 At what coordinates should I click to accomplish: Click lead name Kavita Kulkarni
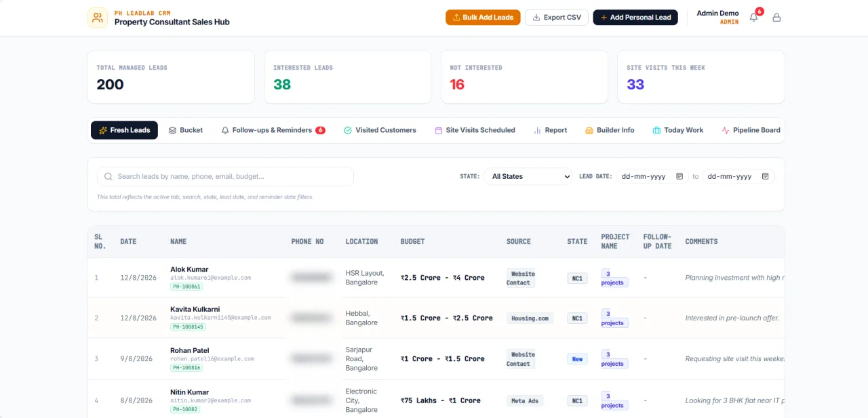pos(195,310)
